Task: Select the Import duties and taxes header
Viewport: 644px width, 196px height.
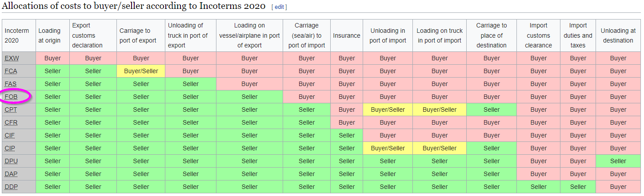Action: tap(578, 35)
